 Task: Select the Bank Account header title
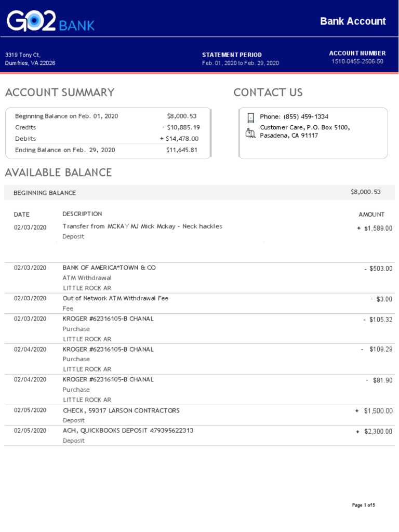point(353,21)
